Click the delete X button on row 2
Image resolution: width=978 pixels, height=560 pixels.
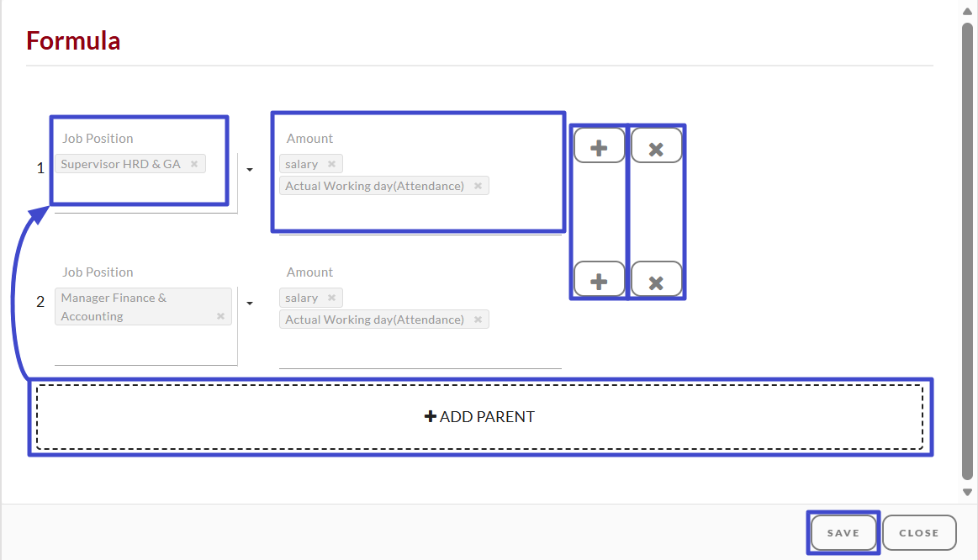coord(656,279)
